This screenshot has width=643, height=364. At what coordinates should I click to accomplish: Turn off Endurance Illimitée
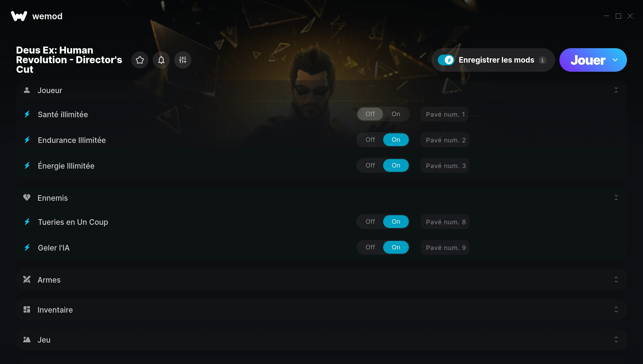(370, 140)
